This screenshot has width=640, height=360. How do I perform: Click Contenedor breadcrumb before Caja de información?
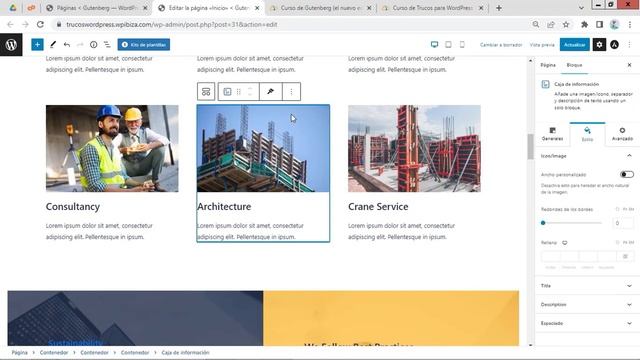tap(135, 353)
